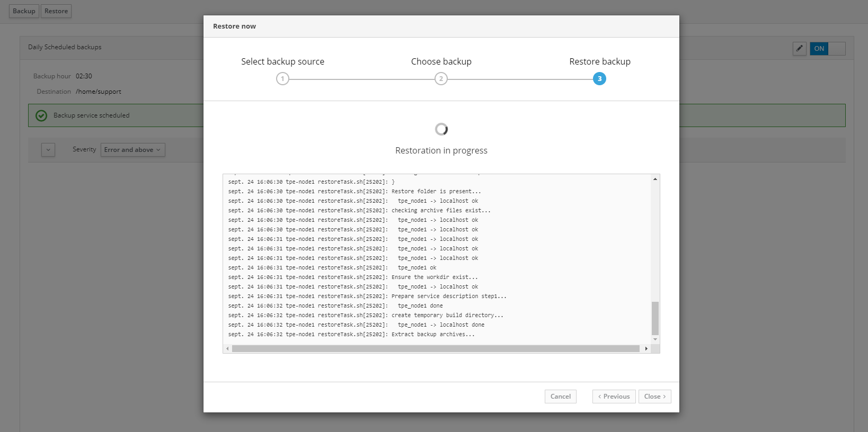
Task: Click the log scroll right arrow
Action: [646, 348]
